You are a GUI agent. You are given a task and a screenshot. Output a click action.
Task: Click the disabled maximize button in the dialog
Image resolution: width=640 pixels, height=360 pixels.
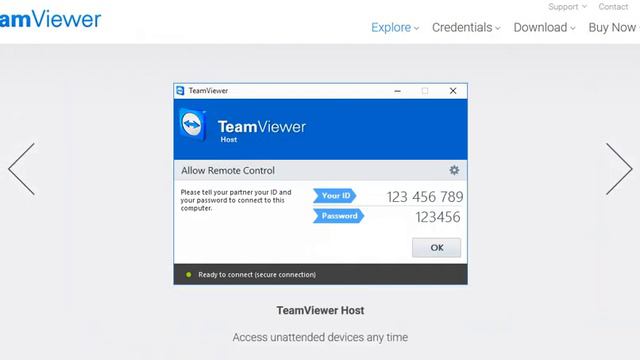425,91
